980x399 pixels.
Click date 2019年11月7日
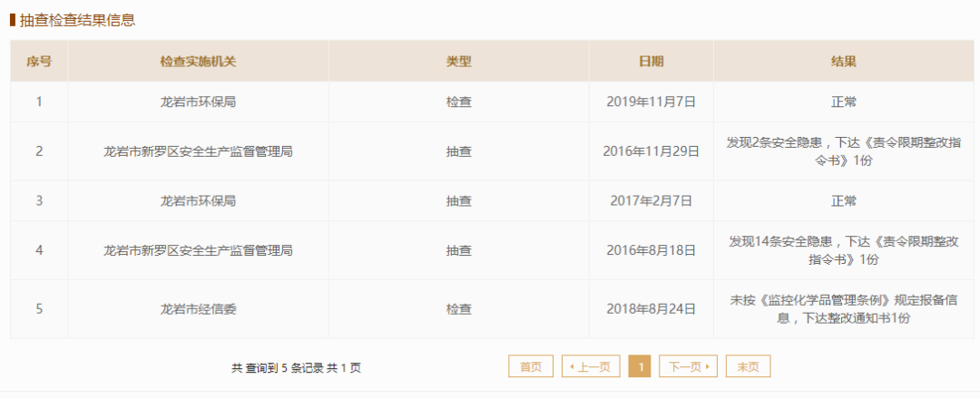(x=651, y=102)
